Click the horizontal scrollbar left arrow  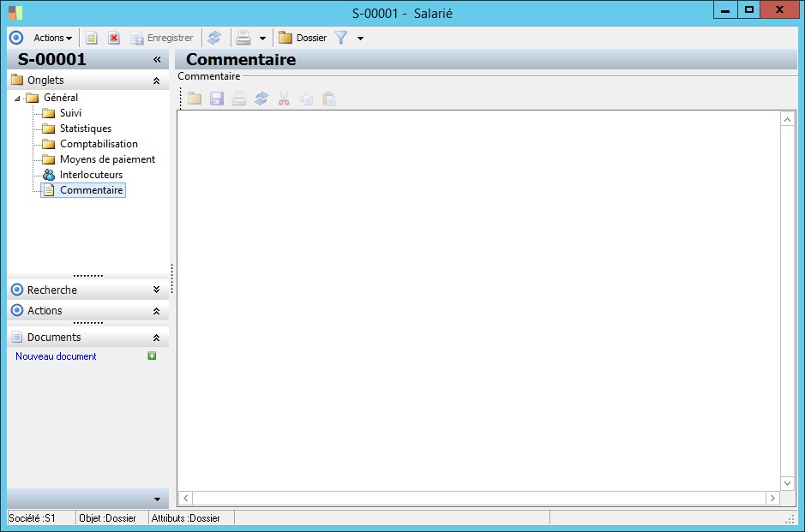point(186,498)
